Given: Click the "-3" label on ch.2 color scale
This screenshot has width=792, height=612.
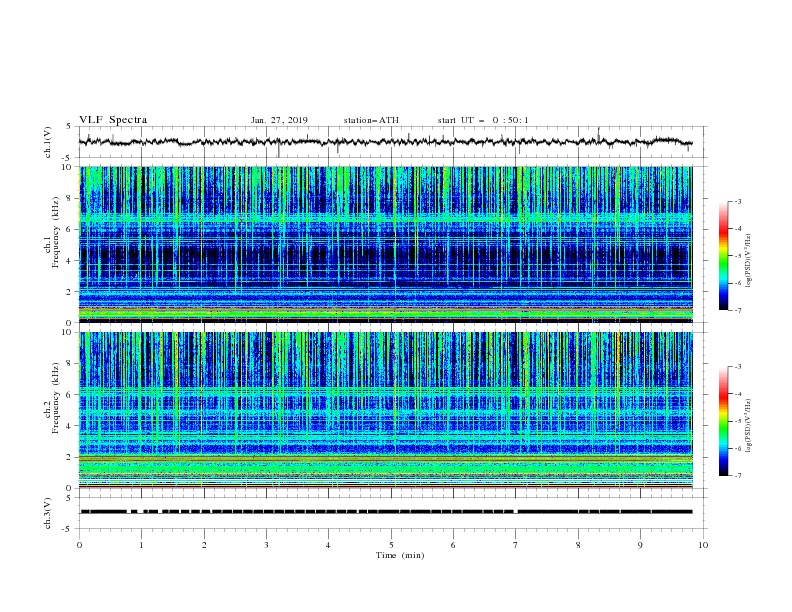Looking at the screenshot, I should (x=738, y=367).
